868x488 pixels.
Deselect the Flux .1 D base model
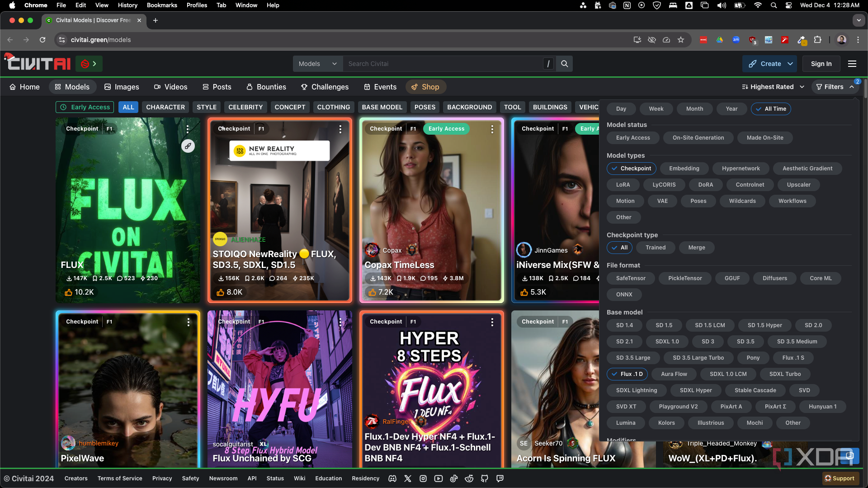pyautogui.click(x=627, y=374)
